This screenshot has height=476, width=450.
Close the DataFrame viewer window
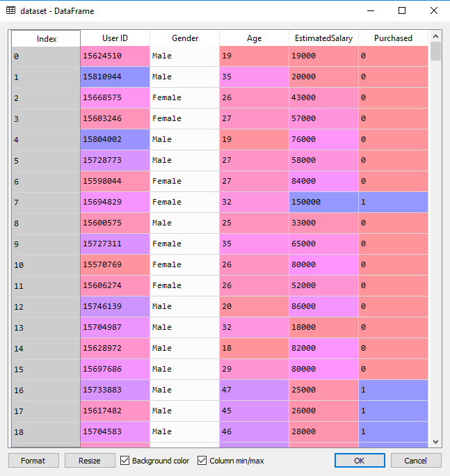click(x=433, y=11)
